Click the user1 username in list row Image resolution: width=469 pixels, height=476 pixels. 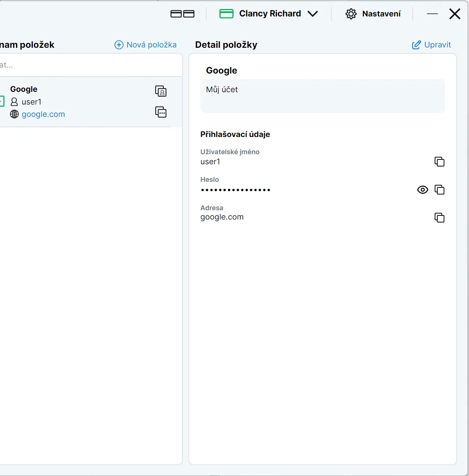(31, 102)
